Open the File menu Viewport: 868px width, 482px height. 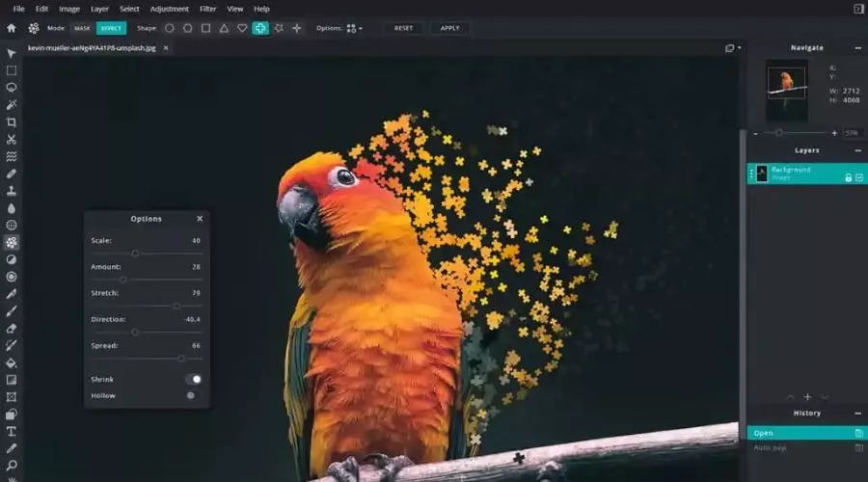point(19,9)
